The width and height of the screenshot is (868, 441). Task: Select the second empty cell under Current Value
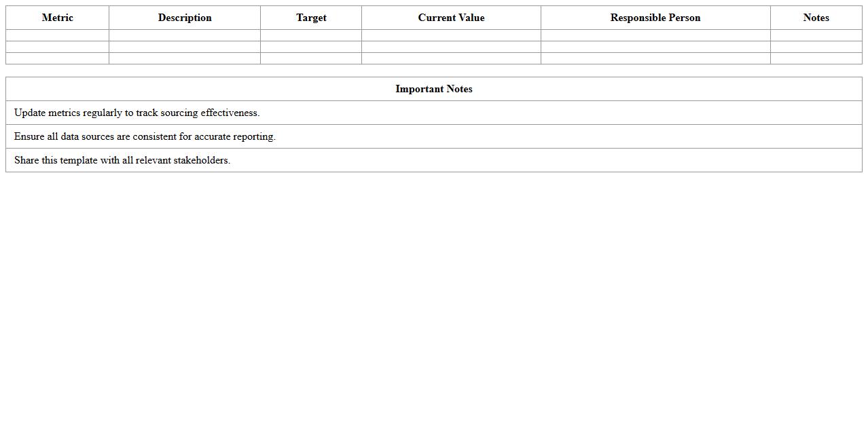(451, 47)
